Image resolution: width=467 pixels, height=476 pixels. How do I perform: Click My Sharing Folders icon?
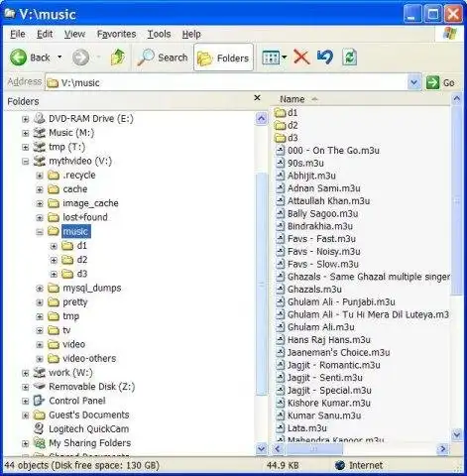coord(39,443)
